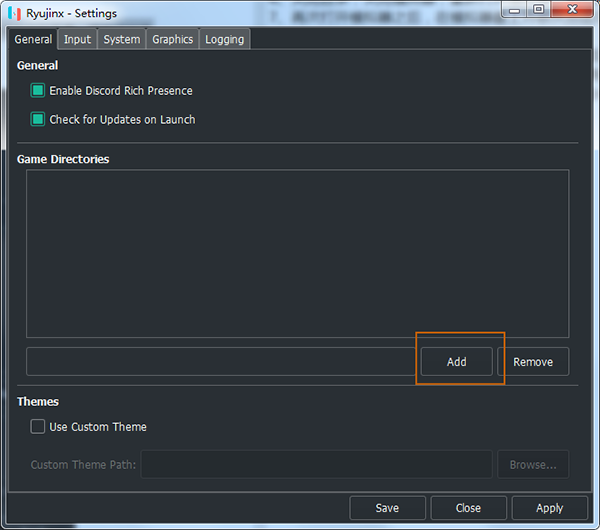600x530 pixels.
Task: Click the Remove game directory button
Action: [533, 362]
